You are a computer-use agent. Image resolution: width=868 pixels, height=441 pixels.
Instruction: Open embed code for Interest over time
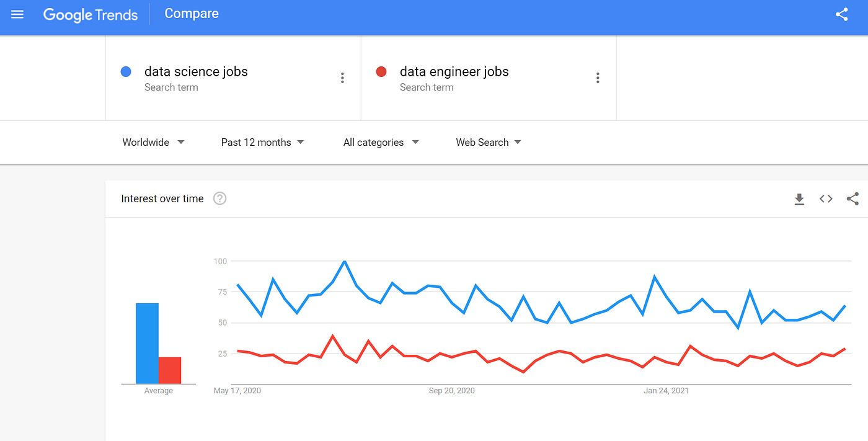click(826, 199)
